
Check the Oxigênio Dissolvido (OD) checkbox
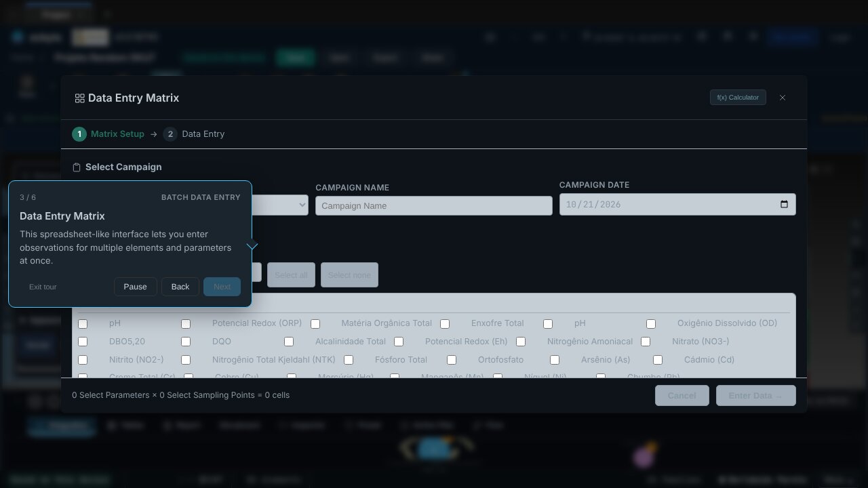point(651,324)
